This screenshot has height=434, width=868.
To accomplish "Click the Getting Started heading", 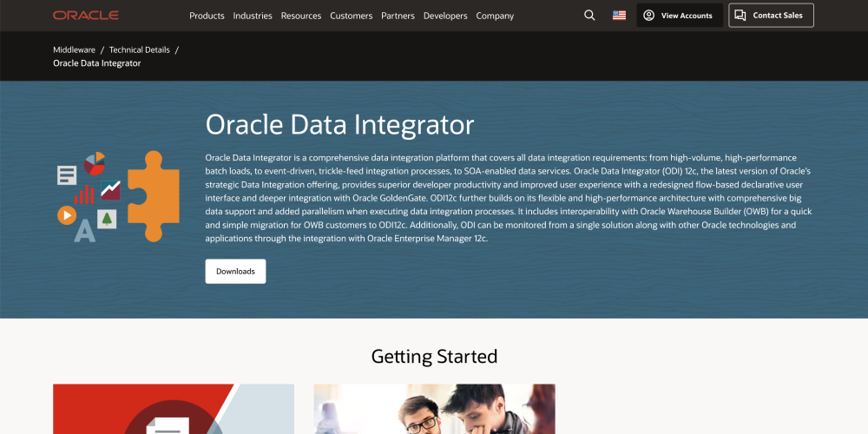I will click(x=434, y=356).
